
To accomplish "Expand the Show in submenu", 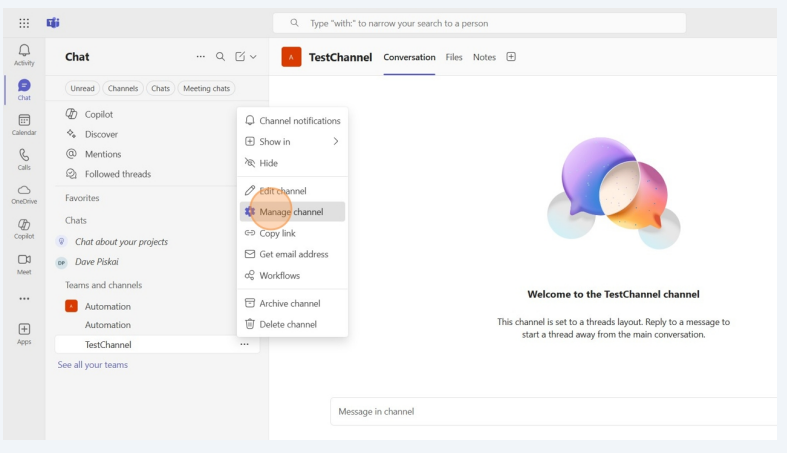I will click(x=292, y=142).
